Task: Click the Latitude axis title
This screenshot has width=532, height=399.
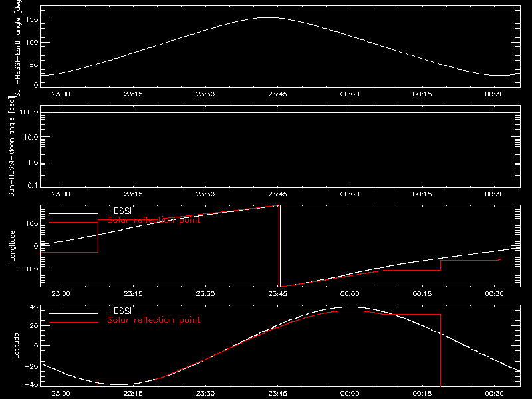Action: [16, 346]
